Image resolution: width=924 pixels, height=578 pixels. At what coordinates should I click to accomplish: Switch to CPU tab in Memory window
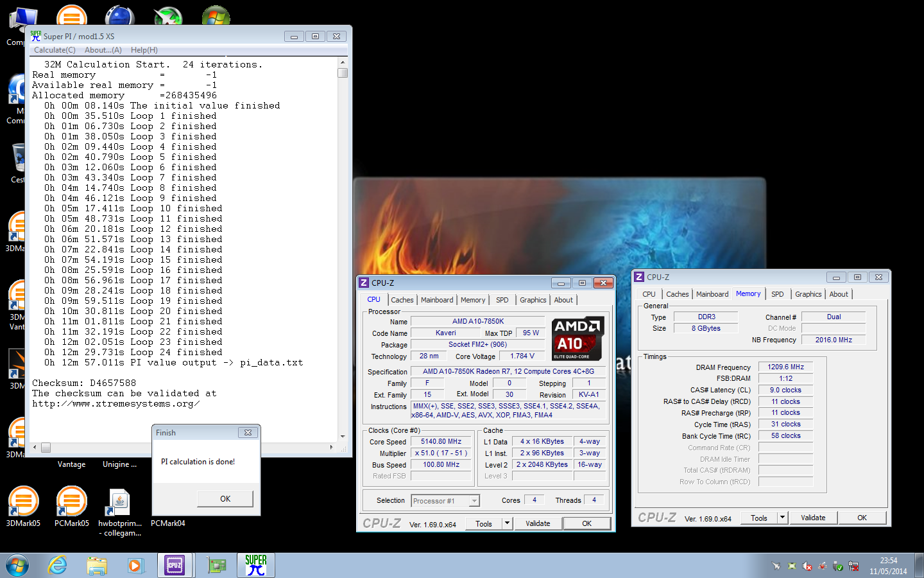pos(649,294)
